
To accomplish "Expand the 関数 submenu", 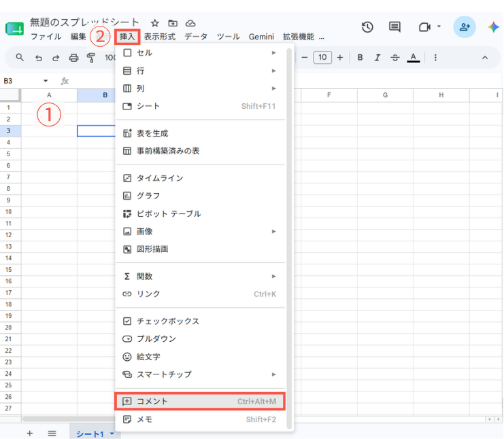I will (x=200, y=276).
